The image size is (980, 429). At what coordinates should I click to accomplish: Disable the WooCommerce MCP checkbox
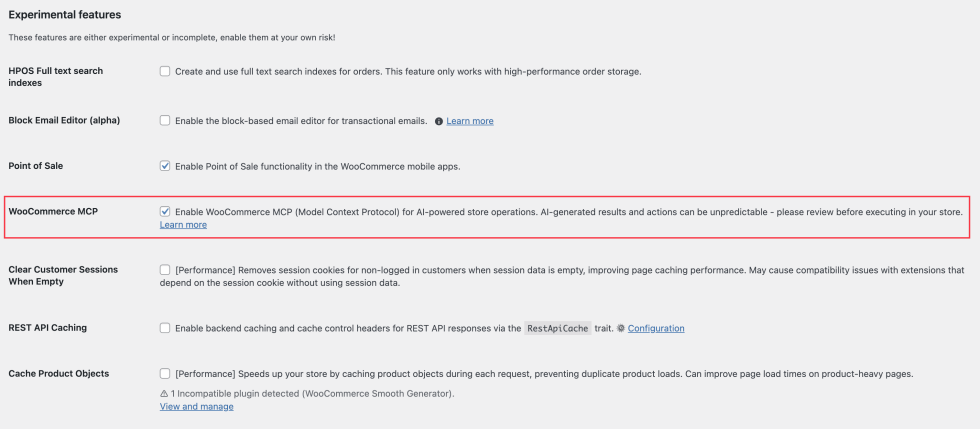pyautogui.click(x=165, y=212)
